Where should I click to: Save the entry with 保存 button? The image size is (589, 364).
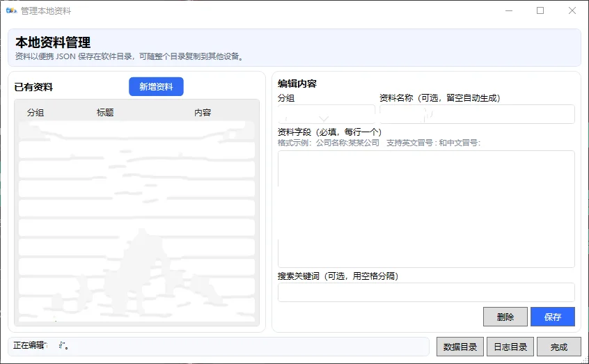(553, 317)
